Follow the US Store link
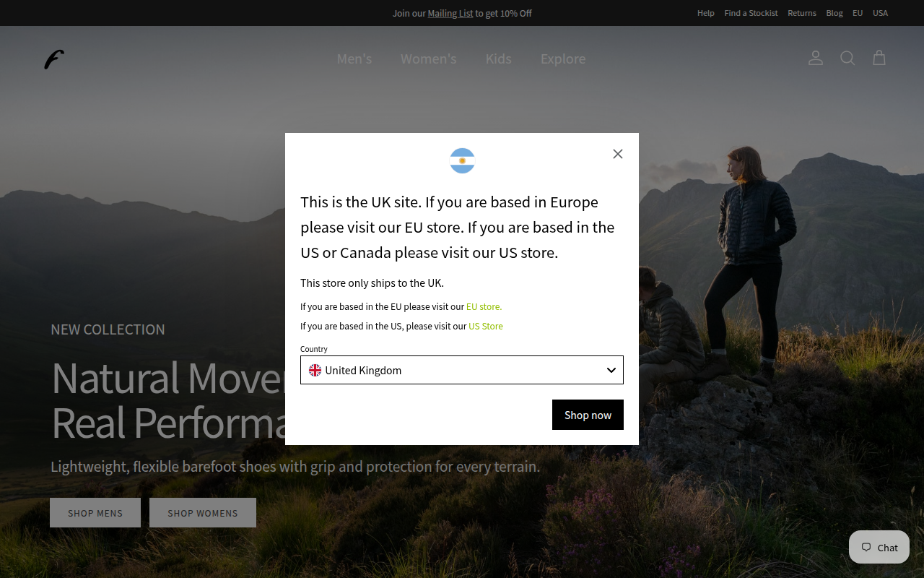 point(486,326)
